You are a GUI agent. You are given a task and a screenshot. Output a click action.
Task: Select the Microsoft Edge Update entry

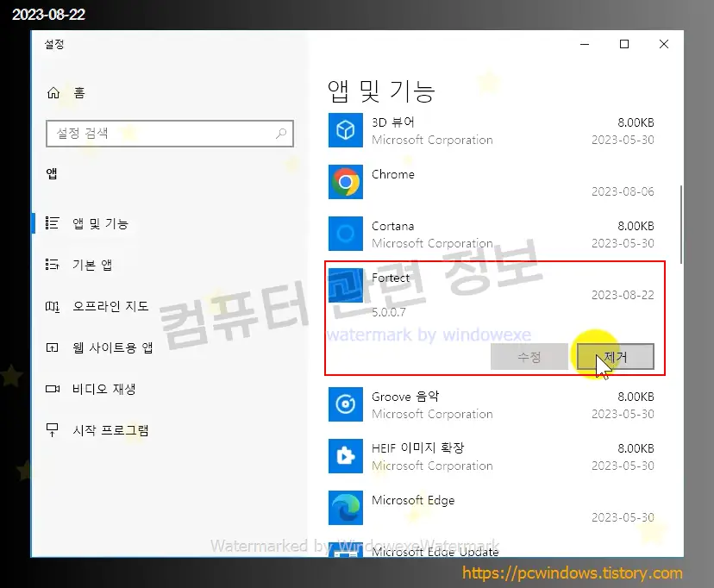pos(435,552)
